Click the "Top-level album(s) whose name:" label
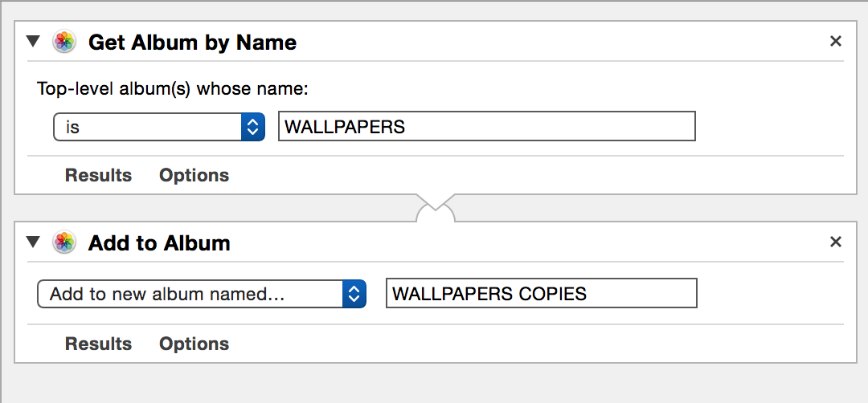 click(x=172, y=88)
